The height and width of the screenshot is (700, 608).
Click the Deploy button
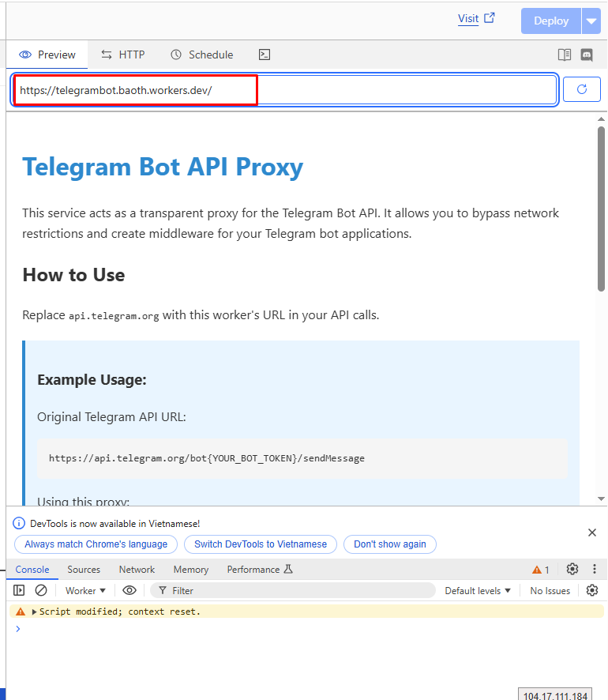click(x=551, y=21)
